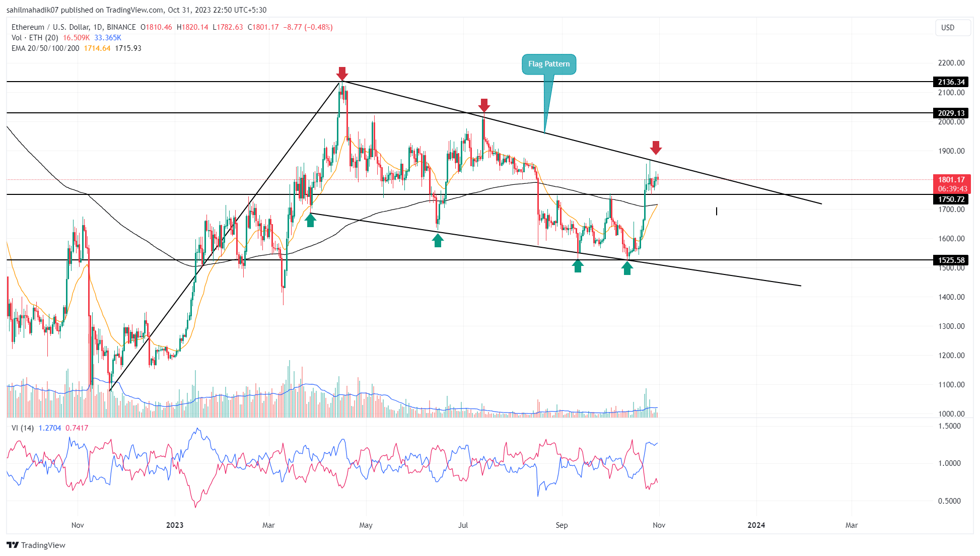Click the USD currency button
Screen dimensions: 980x556
[x=952, y=28]
